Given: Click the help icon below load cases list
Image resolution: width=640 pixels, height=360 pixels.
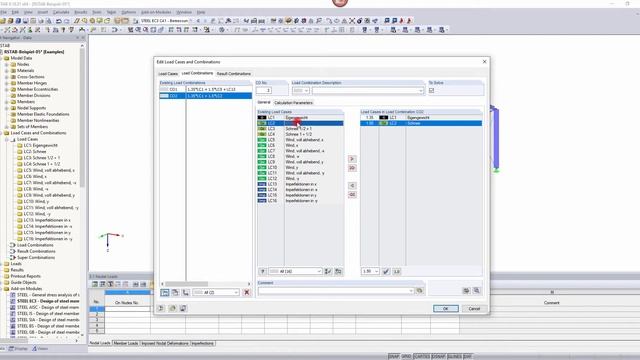Looking at the screenshot, I should (262, 271).
